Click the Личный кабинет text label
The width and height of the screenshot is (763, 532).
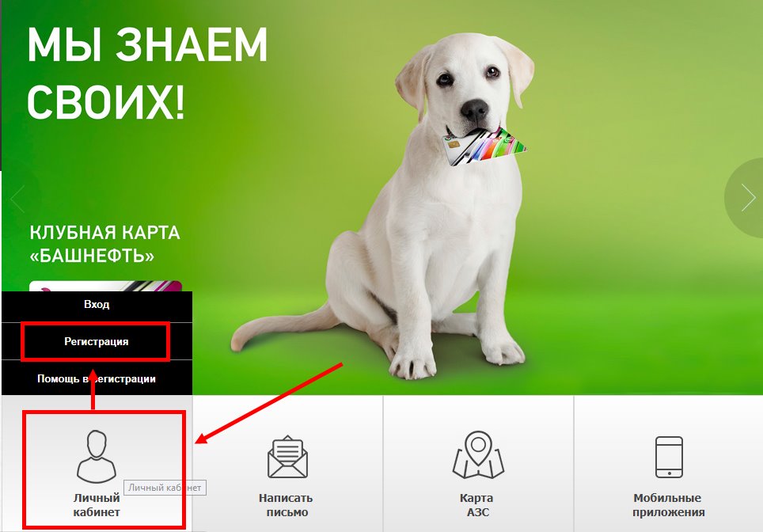point(97,505)
